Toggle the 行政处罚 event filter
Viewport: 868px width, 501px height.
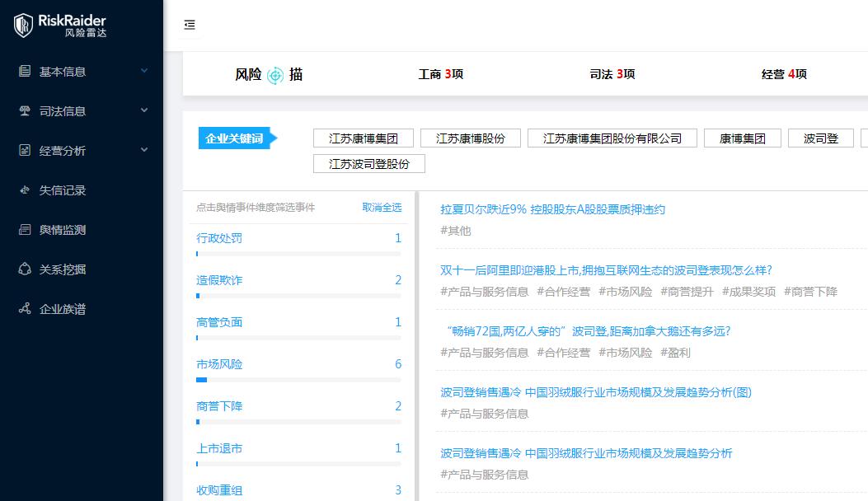pyautogui.click(x=221, y=237)
